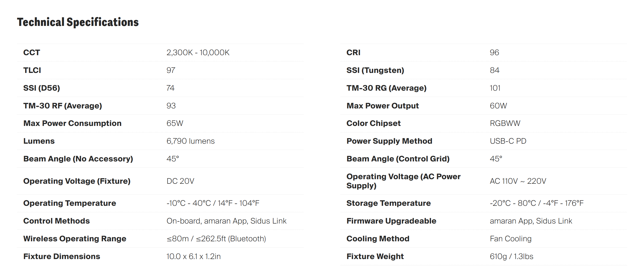
Task: Click the CRI label
Action: 353,53
